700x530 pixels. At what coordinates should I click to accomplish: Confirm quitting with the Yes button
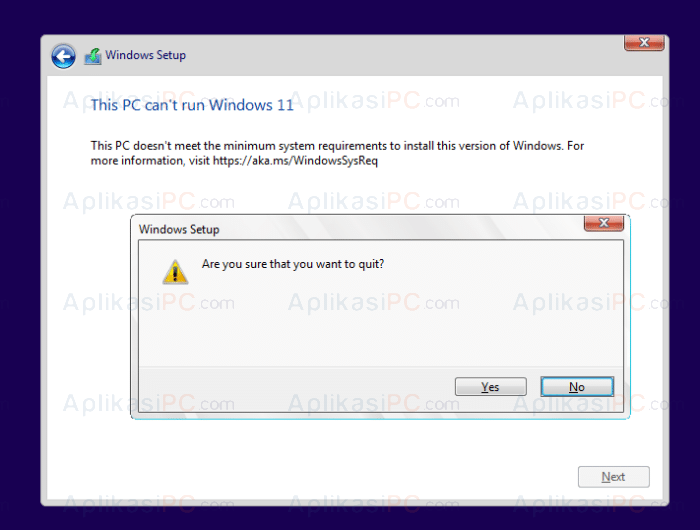pos(491,387)
